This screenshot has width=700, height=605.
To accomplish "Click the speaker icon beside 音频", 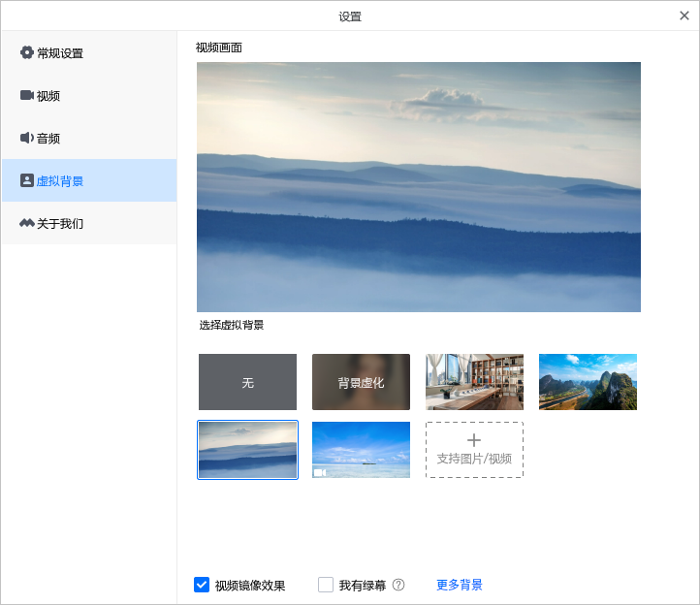I will pos(27,138).
